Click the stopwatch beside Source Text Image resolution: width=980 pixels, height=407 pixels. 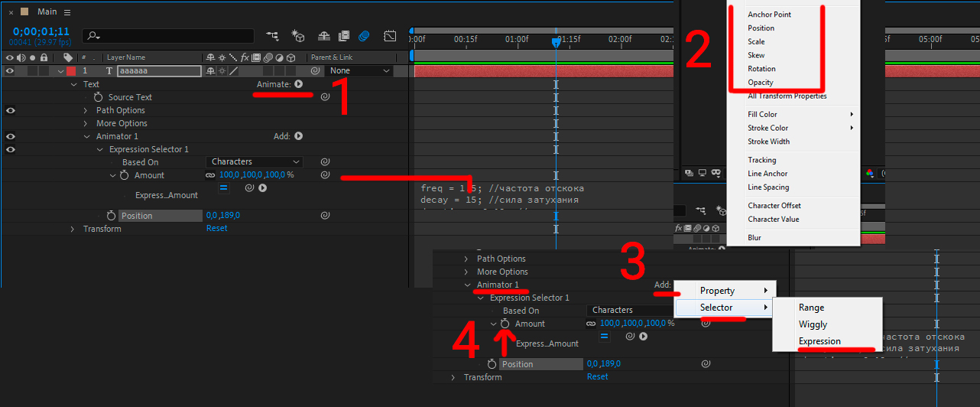click(98, 97)
